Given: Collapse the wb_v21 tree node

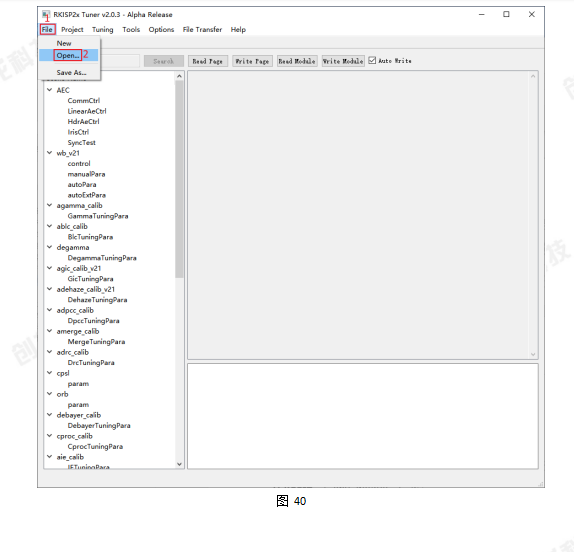Looking at the screenshot, I should tap(49, 153).
